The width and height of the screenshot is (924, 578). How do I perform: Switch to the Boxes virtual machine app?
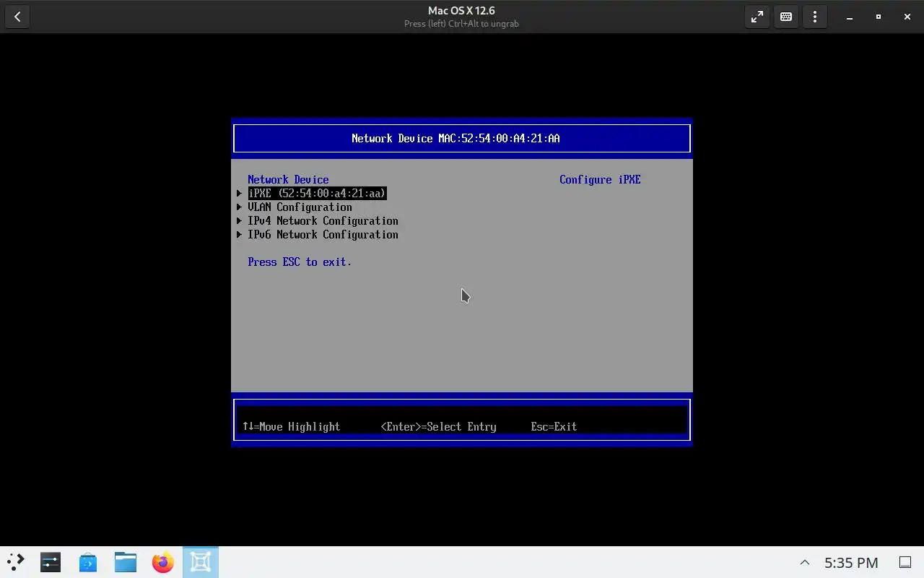pyautogui.click(x=201, y=562)
